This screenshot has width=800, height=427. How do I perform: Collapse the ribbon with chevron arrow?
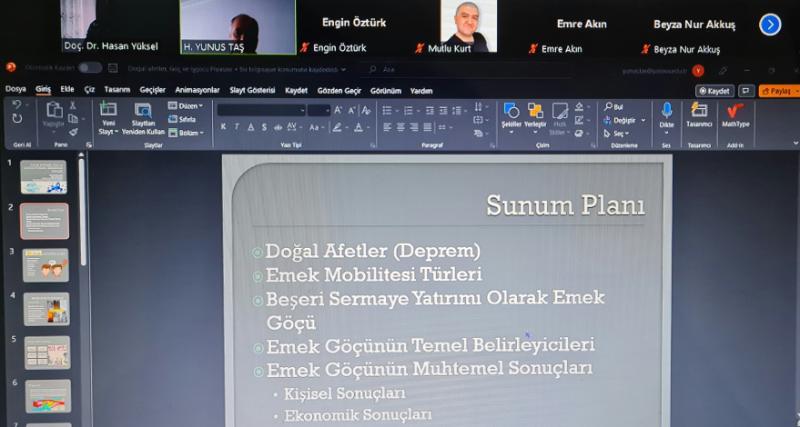(x=795, y=144)
